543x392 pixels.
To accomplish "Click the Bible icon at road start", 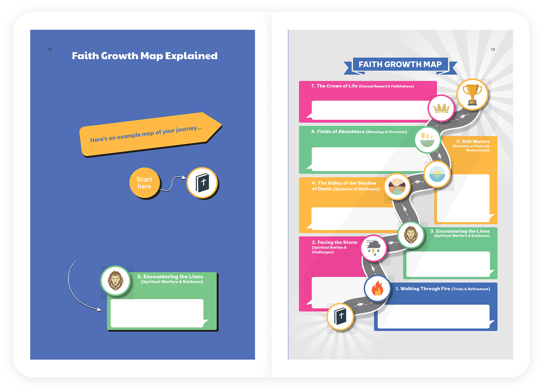I will click(x=340, y=317).
